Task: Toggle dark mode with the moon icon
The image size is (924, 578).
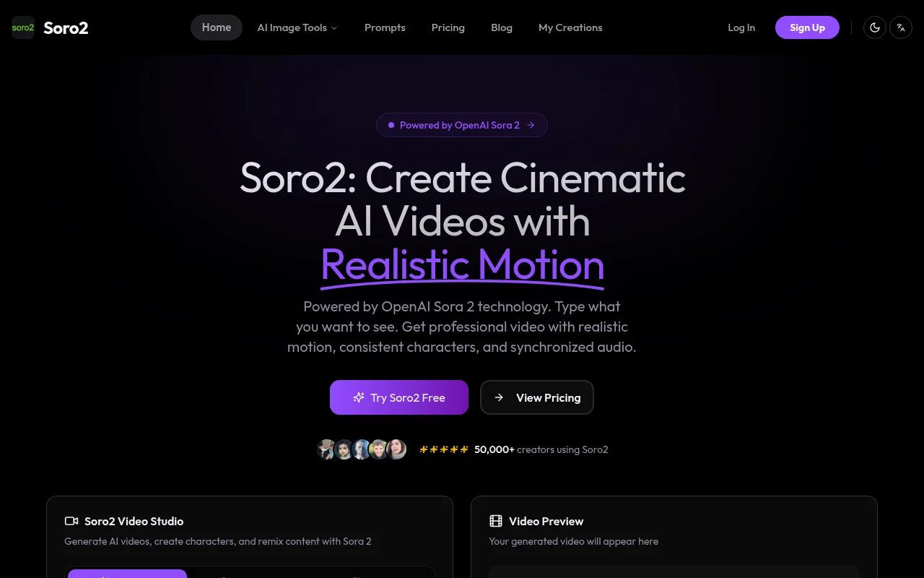Action: point(875,27)
